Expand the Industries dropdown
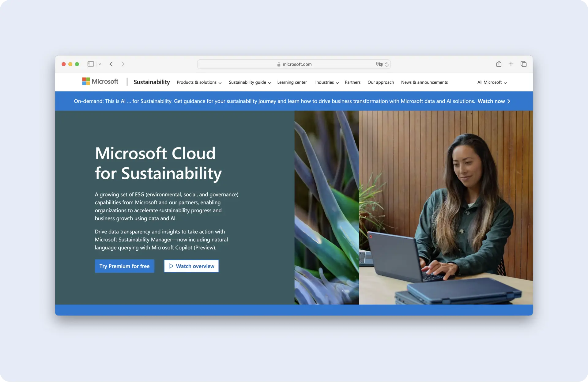The image size is (588, 383). (x=327, y=82)
